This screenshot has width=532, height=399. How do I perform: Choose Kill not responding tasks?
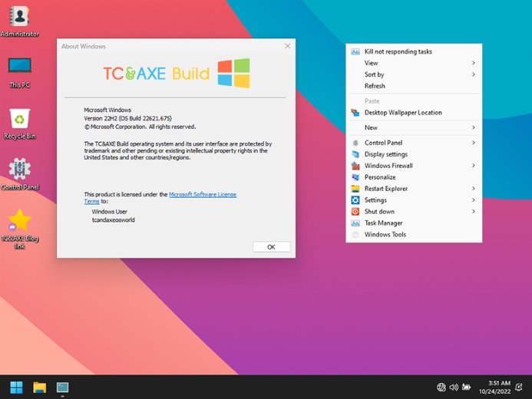click(x=414, y=52)
